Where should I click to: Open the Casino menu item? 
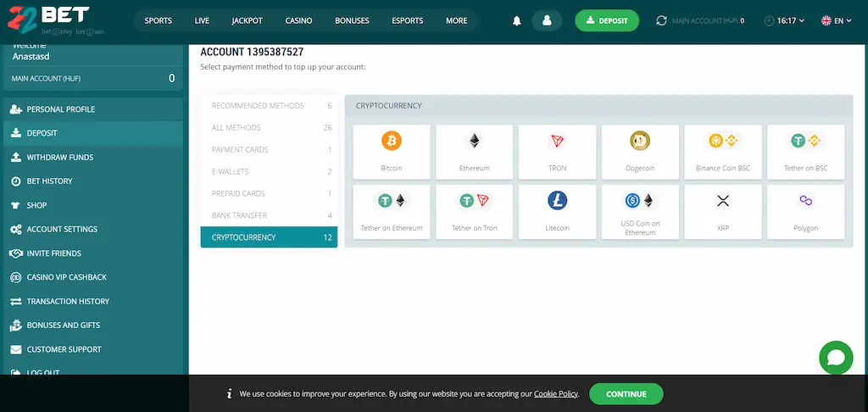(298, 20)
